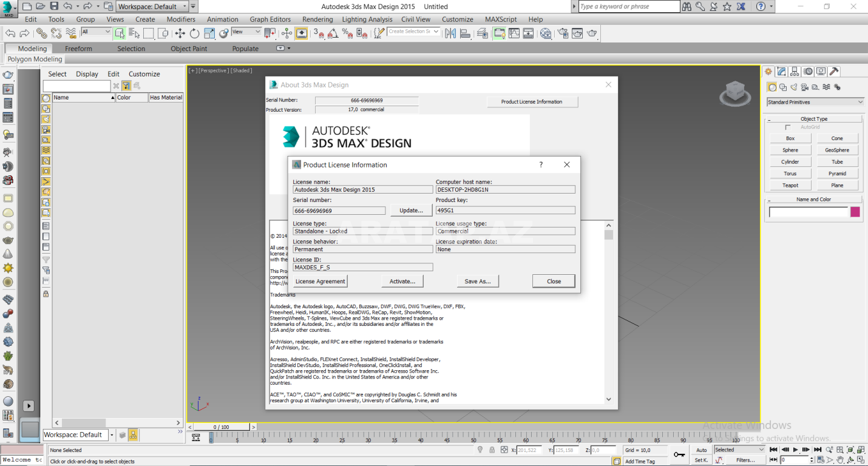
Task: Close the Product License Information dialog via Close button
Action: point(554,281)
